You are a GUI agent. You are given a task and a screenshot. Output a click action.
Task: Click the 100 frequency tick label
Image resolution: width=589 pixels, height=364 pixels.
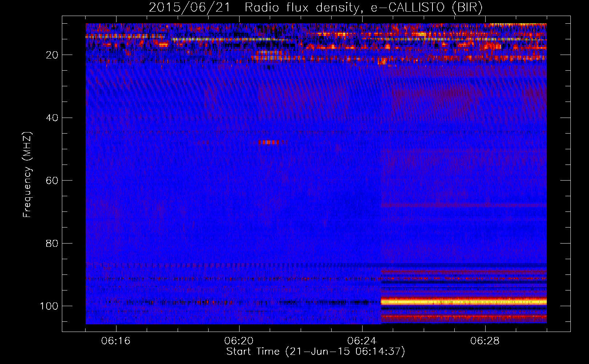click(50, 306)
